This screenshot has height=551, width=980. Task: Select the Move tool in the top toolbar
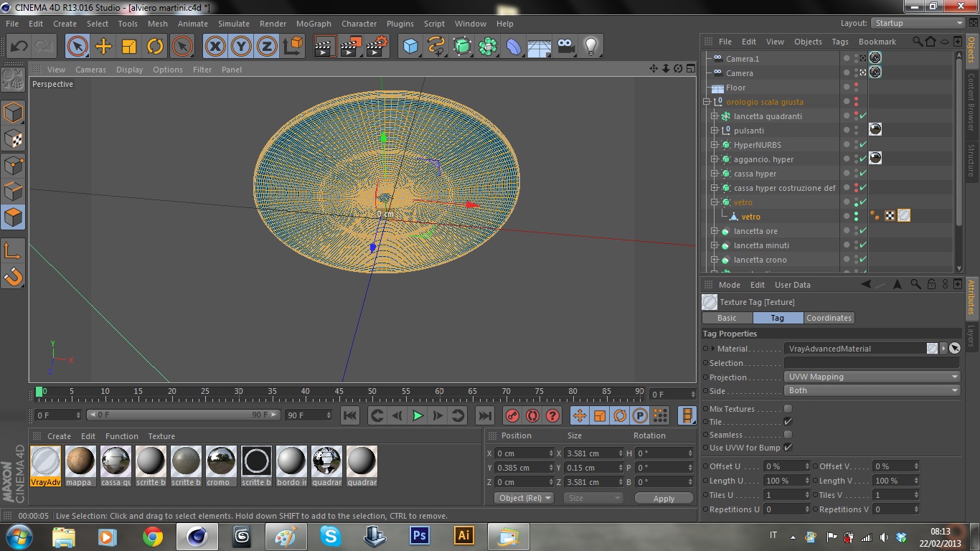pyautogui.click(x=103, y=47)
